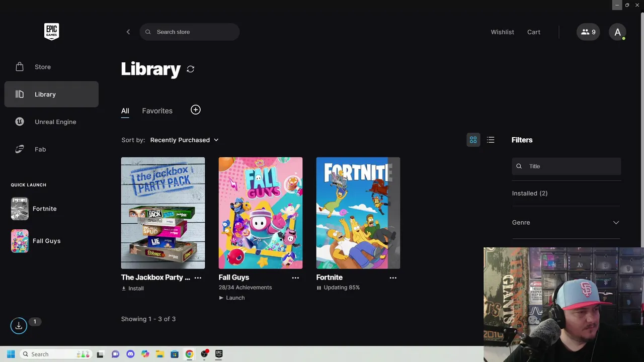Open OBS Studio from the taskbar

[x=204, y=354]
